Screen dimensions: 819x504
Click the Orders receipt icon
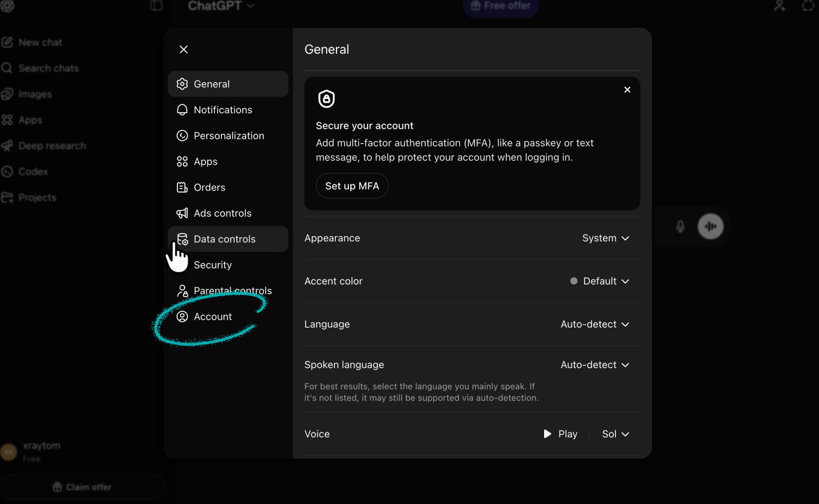(182, 187)
